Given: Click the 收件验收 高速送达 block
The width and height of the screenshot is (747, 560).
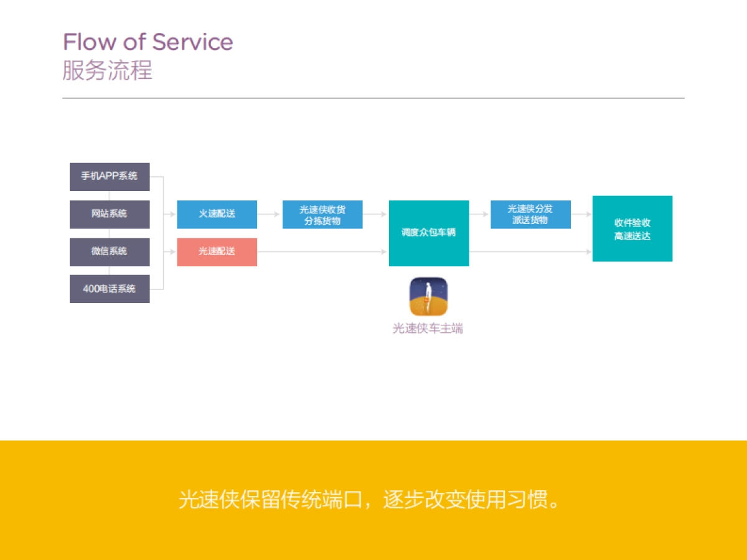Looking at the screenshot, I should (632, 229).
